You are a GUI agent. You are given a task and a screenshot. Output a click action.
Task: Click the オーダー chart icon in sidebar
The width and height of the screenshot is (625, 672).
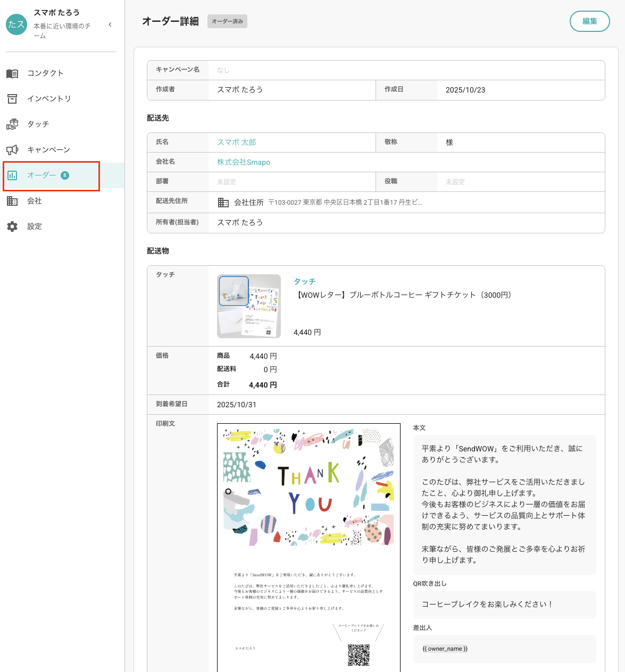point(12,175)
